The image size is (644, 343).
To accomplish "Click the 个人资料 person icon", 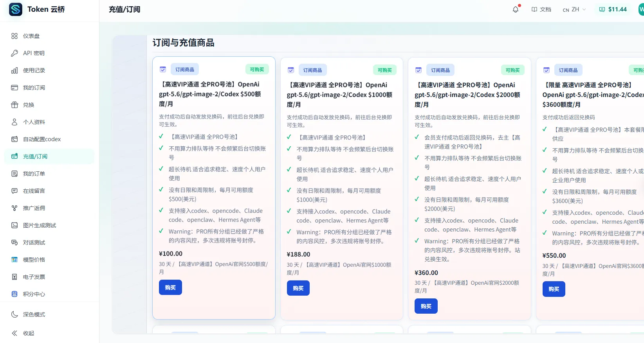I will (x=14, y=122).
